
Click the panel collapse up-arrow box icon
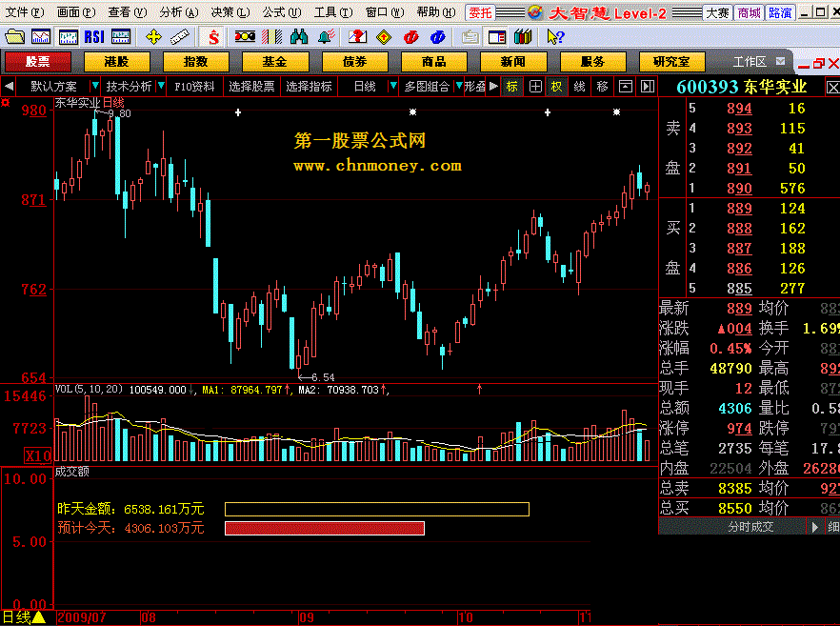[x=625, y=87]
